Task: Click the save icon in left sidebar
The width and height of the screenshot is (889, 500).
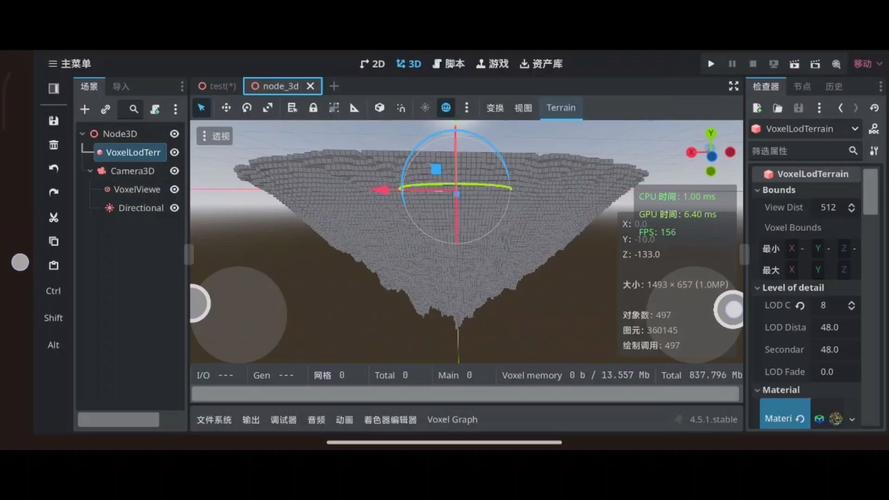Action: tap(54, 121)
